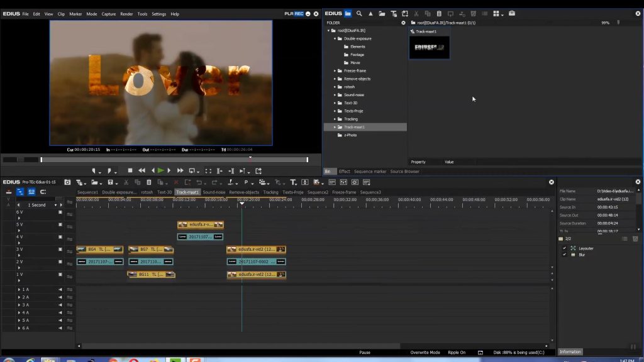
Task: Expand the 2 A audio track
Action: [x=19, y=297]
